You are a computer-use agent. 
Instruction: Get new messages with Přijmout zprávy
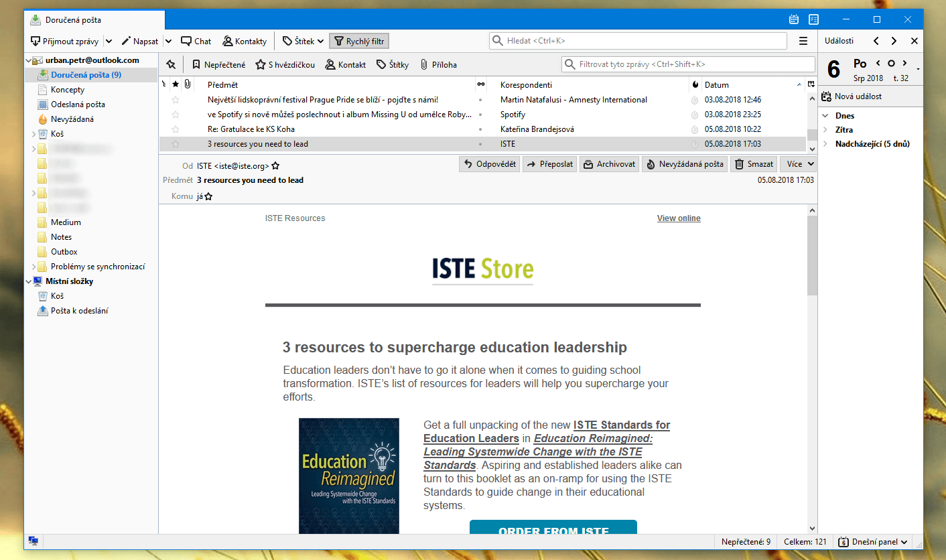coord(64,41)
